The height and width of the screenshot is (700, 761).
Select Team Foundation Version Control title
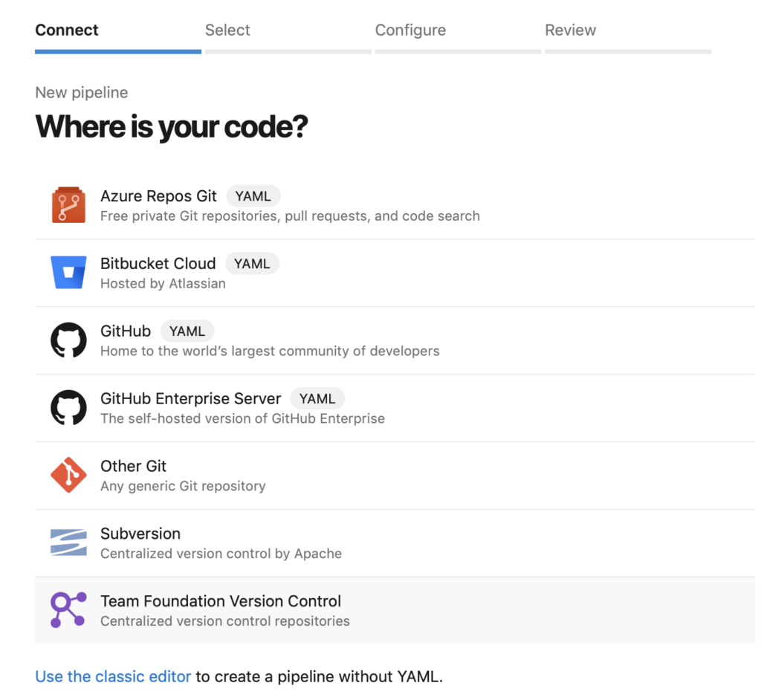click(220, 600)
